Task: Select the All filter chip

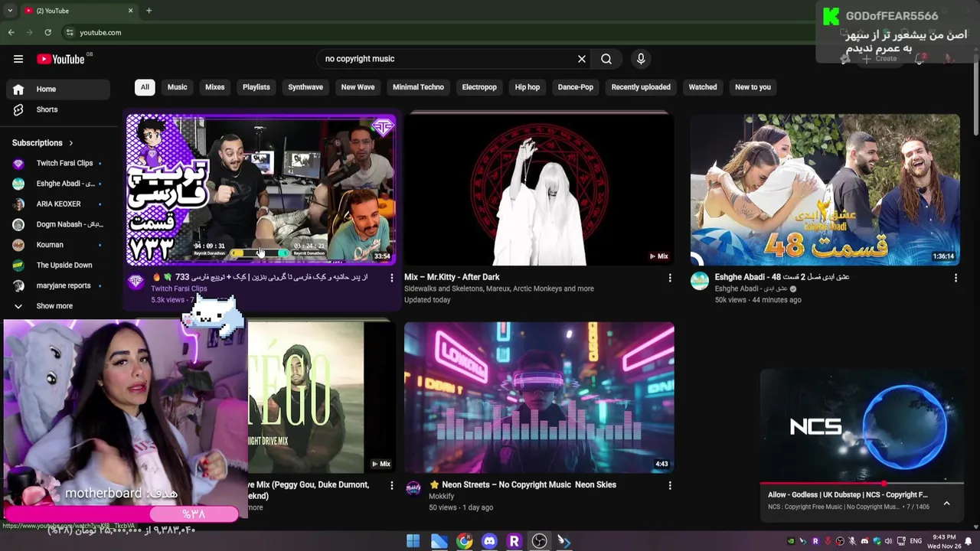Action: tap(145, 87)
